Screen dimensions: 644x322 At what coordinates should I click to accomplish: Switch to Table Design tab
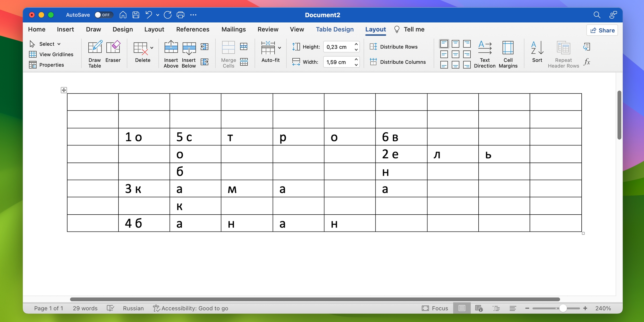(335, 29)
